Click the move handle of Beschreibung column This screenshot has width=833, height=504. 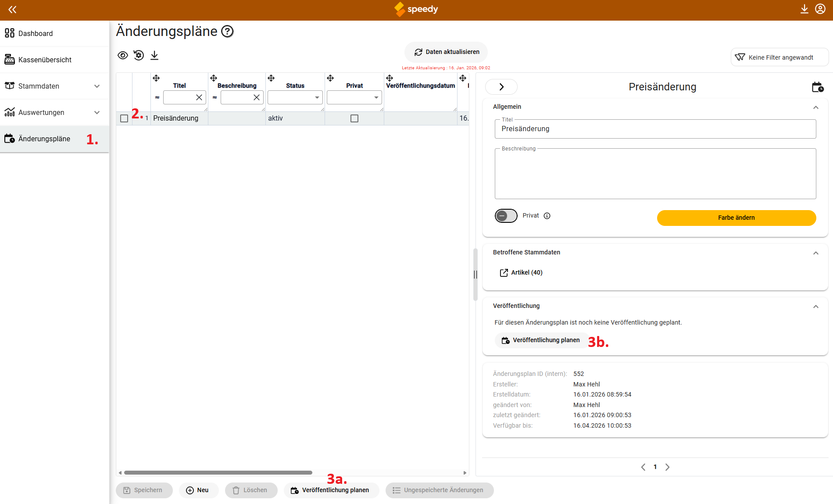pos(214,78)
